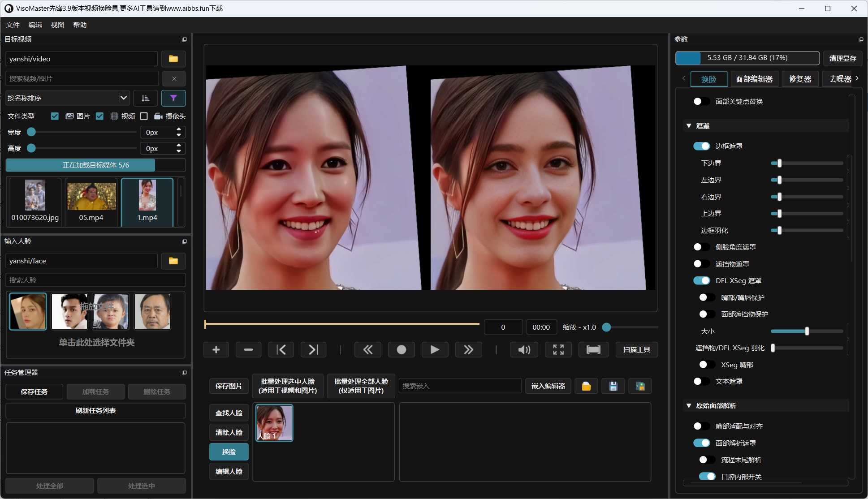The image size is (868, 499).
Task: Check the 摄像头 file type checkbox
Action: pos(144,116)
